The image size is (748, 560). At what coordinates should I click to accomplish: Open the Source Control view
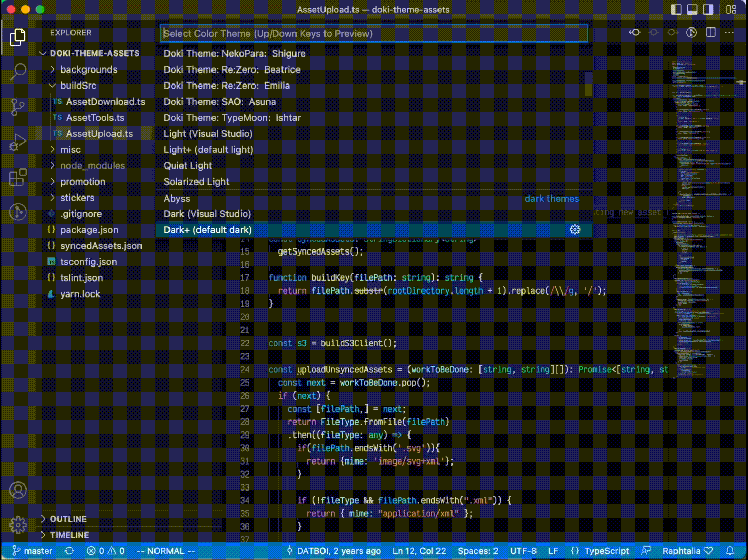(18, 107)
